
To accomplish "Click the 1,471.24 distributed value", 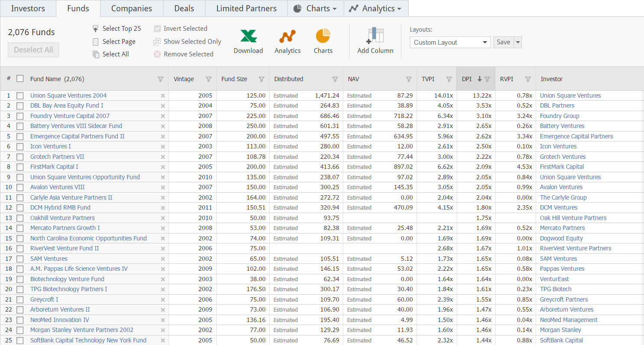I will [327, 95].
